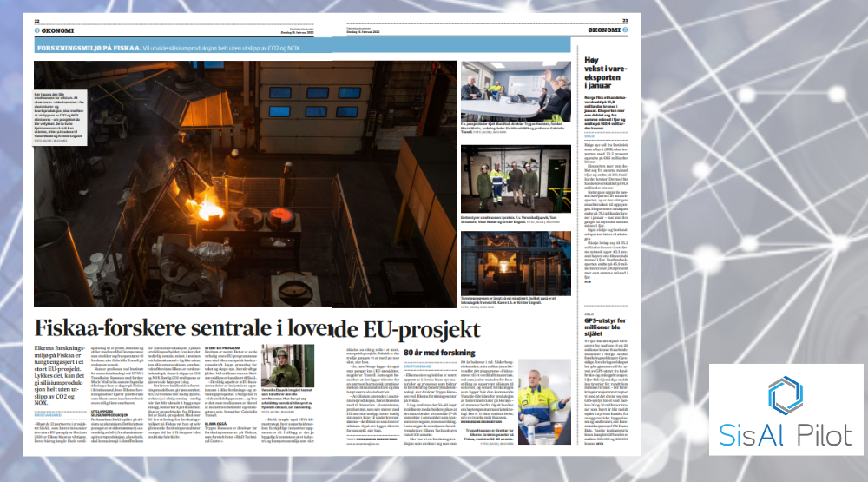Click the "KLIMA OGSÅ" subheading
Screen dimensions: 868x482
pos(215,423)
